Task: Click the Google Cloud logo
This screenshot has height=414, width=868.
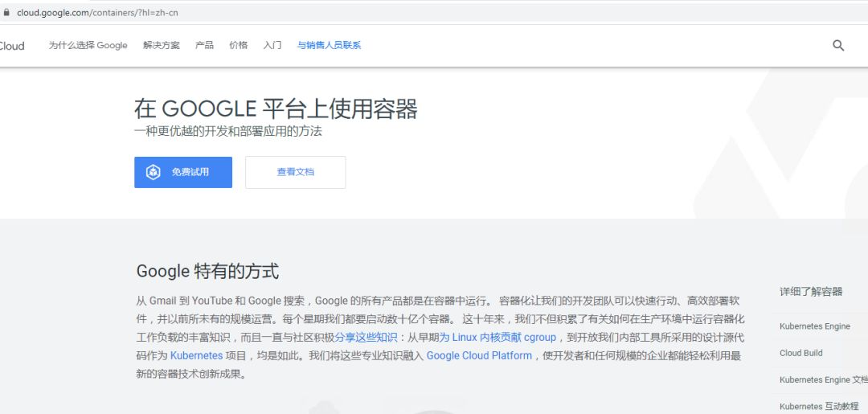Action: (x=11, y=46)
